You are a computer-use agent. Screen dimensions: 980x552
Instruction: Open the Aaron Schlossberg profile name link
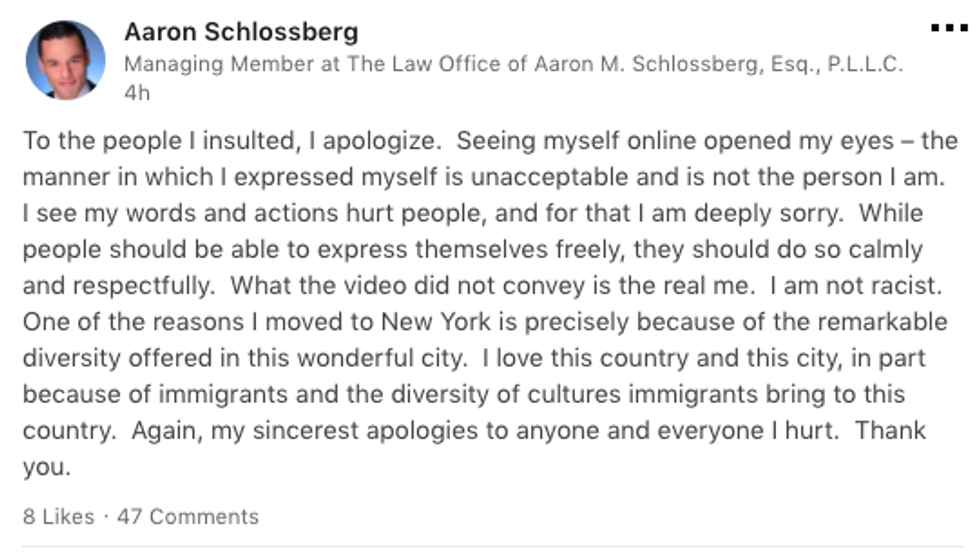click(x=240, y=32)
